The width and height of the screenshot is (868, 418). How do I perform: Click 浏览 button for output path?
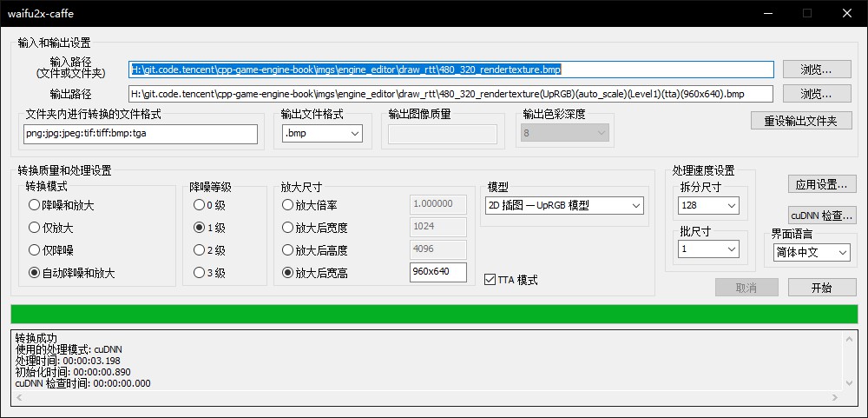[x=817, y=94]
